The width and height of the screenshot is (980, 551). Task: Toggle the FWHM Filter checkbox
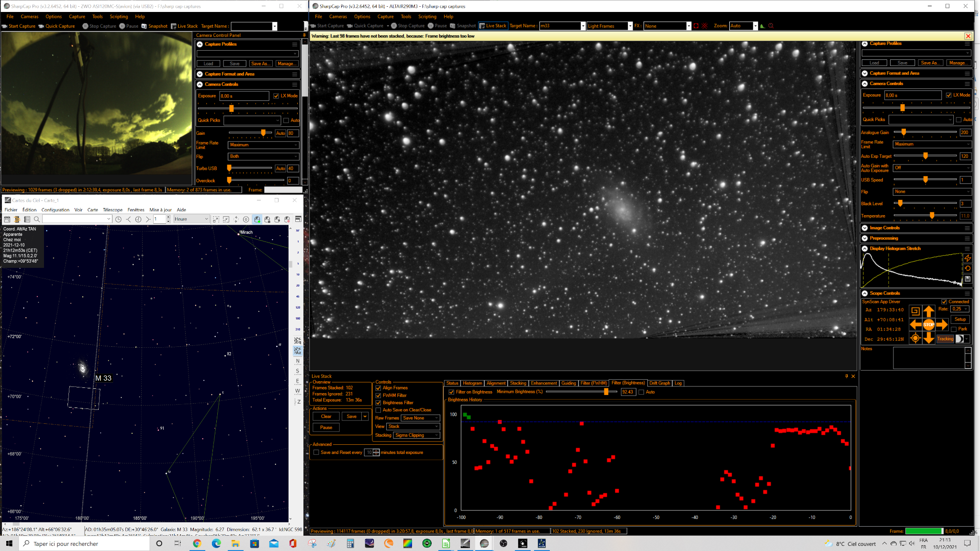[x=378, y=396]
